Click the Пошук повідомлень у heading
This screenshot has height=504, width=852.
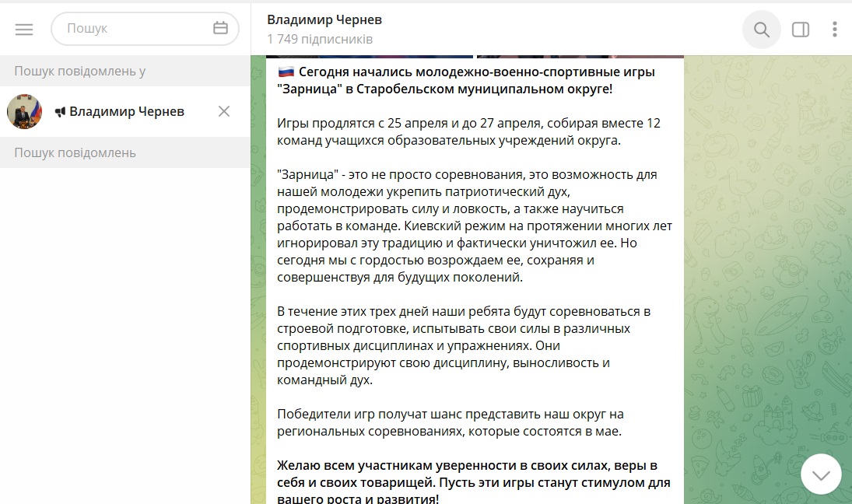(80, 71)
